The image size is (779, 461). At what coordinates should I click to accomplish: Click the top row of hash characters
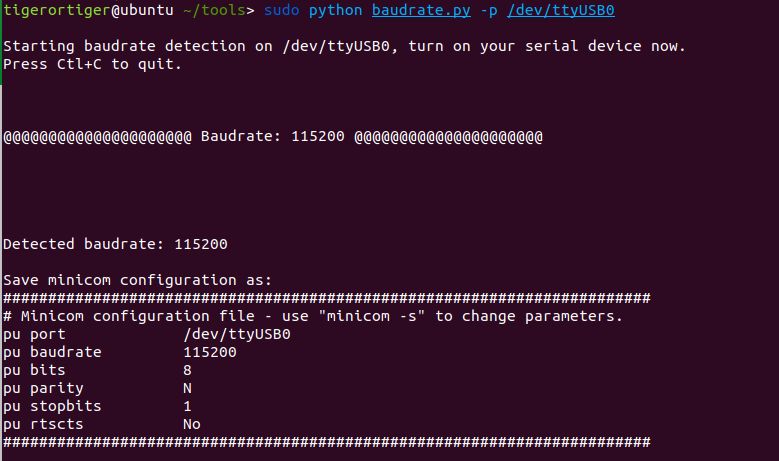click(x=326, y=298)
